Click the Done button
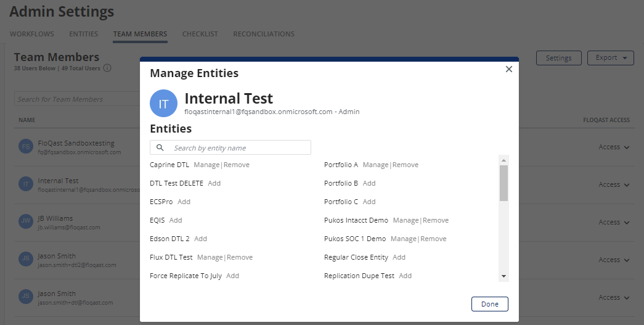 (489, 304)
